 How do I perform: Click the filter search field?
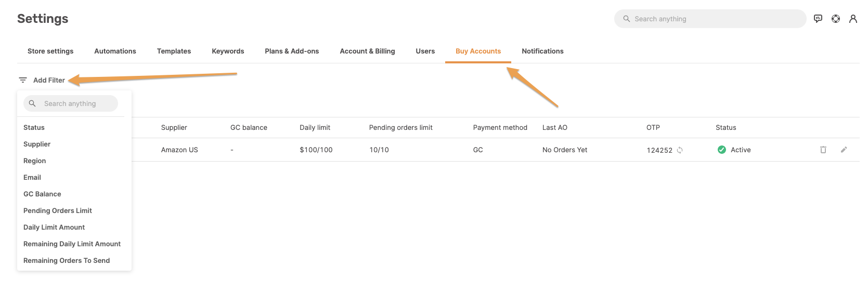71,103
